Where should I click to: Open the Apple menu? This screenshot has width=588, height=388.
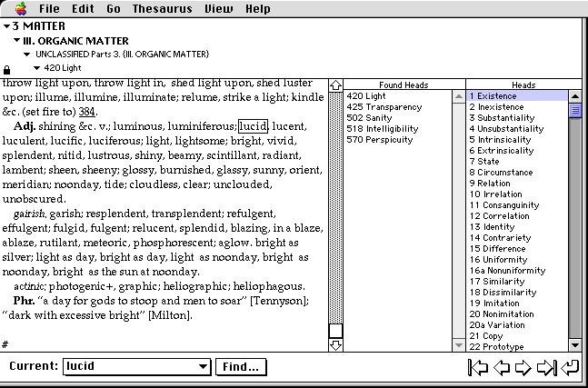[x=21, y=8]
